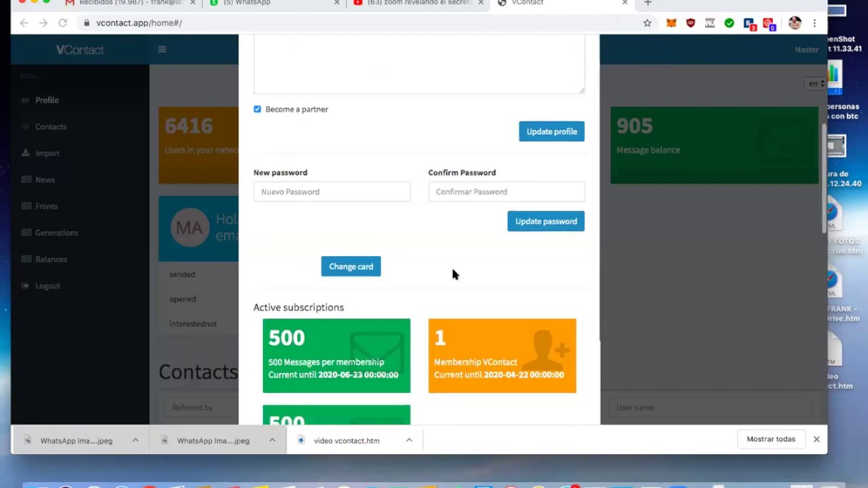Click the Update password button
Screen dimensions: 868x488
(x=546, y=221)
